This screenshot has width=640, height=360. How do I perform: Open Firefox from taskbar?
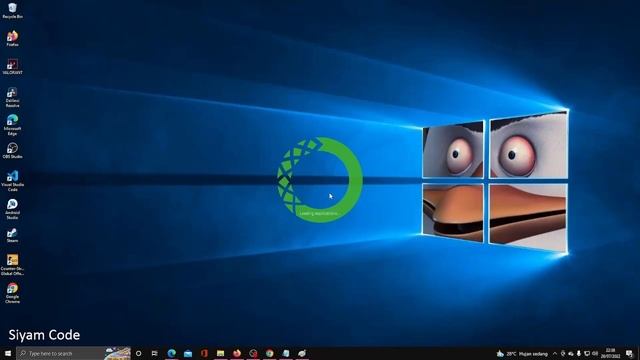pyautogui.click(x=237, y=353)
